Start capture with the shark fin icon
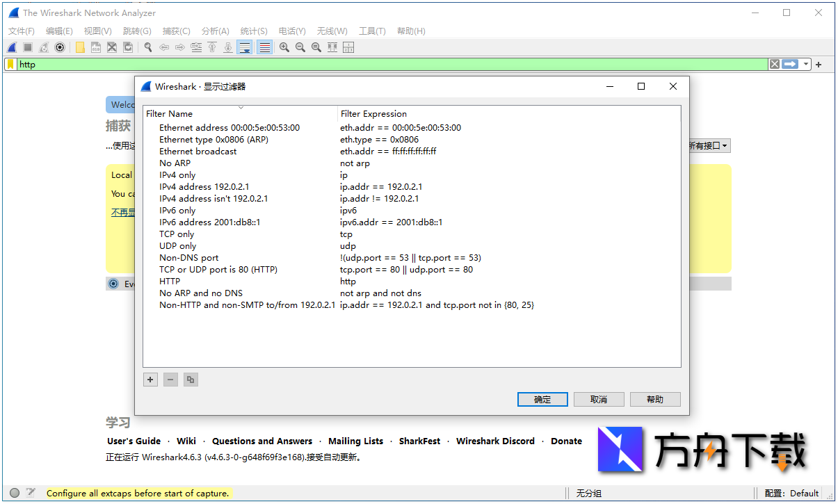This screenshot has width=838, height=504. coord(12,47)
